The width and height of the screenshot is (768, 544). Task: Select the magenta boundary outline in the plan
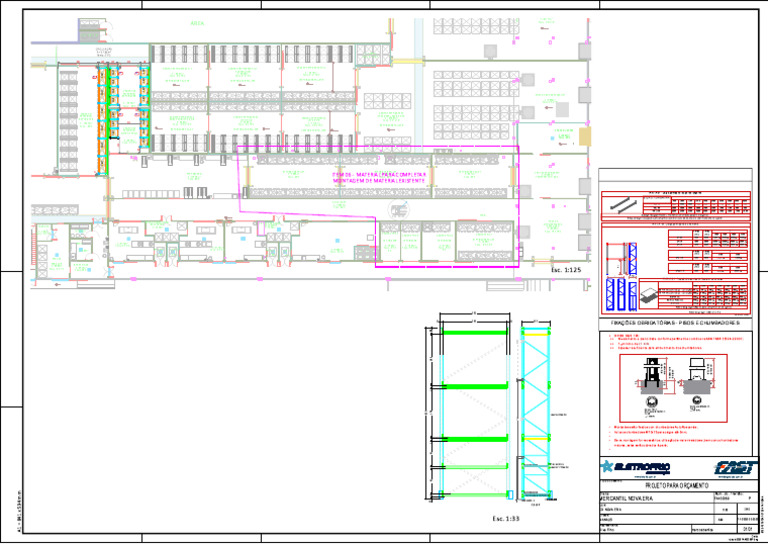pos(379,206)
